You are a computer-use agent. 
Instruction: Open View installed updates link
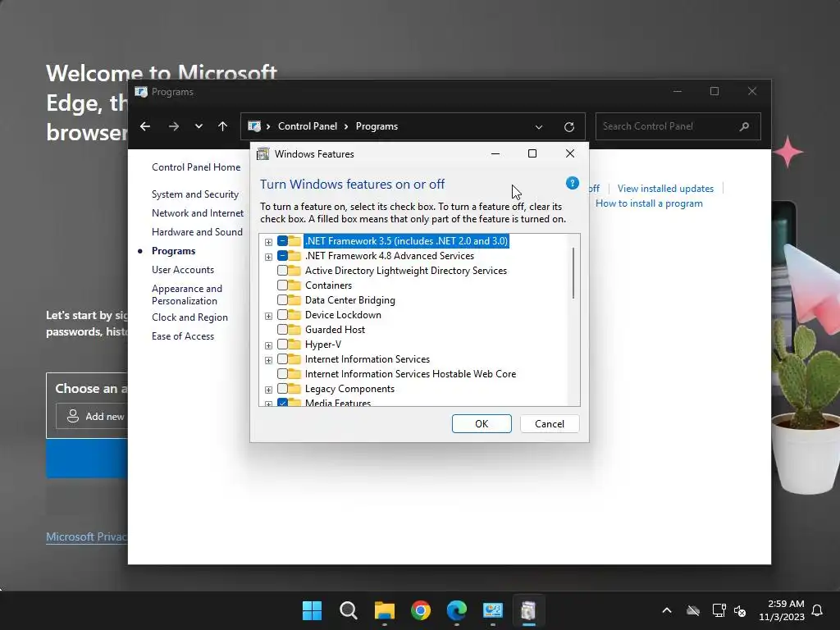click(665, 189)
